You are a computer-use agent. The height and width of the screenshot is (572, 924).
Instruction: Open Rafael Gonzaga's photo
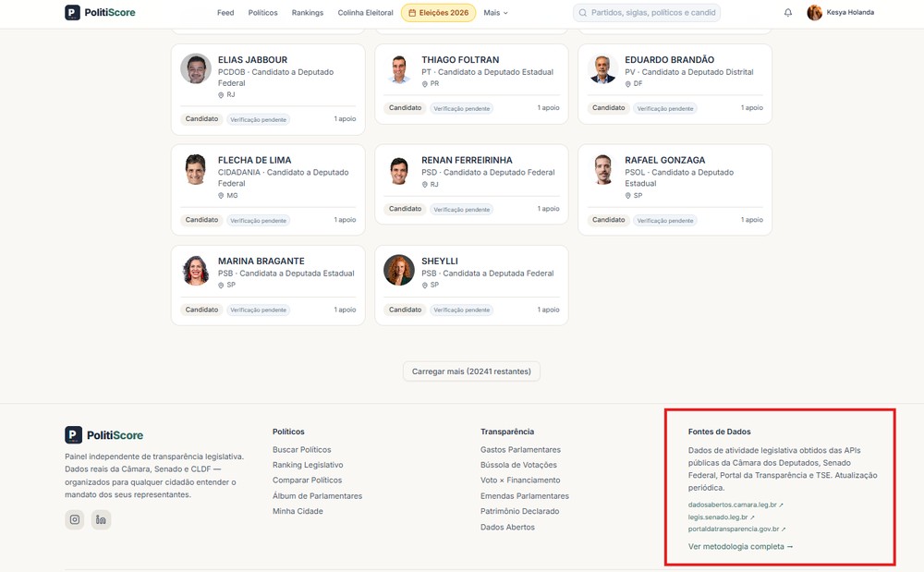(x=602, y=169)
